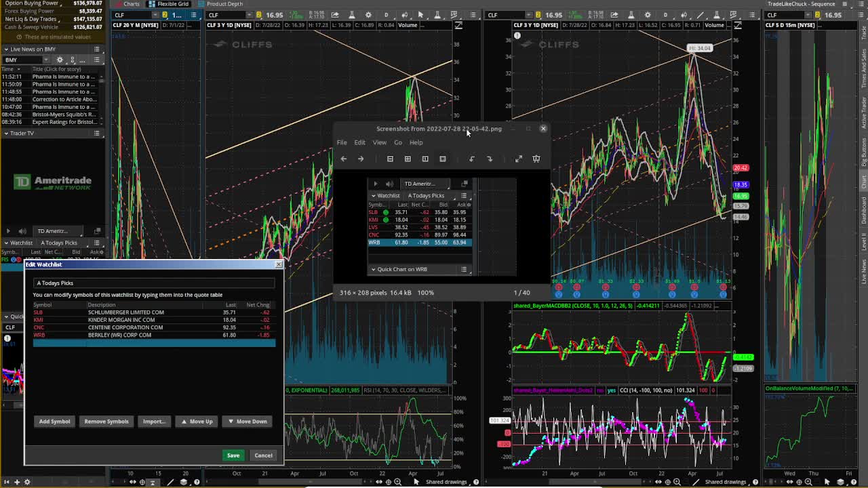
Task: Click Shared drawings label under right chart
Action: [x=725, y=482]
